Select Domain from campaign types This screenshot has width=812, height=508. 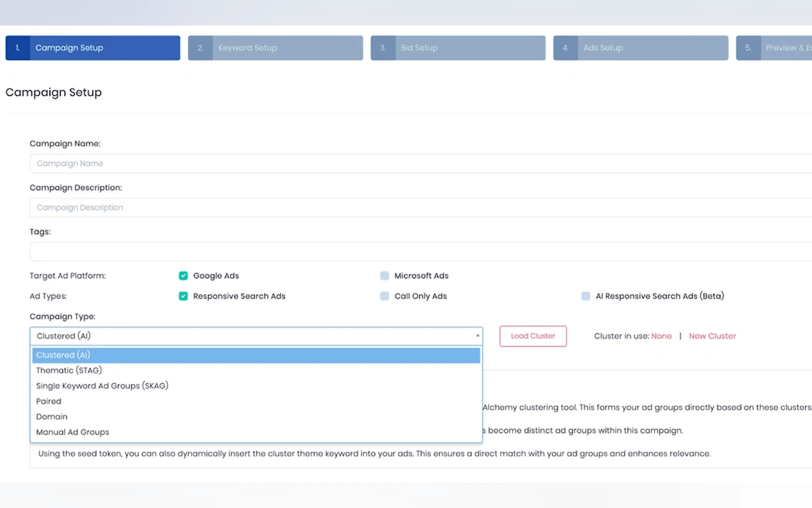click(x=52, y=417)
